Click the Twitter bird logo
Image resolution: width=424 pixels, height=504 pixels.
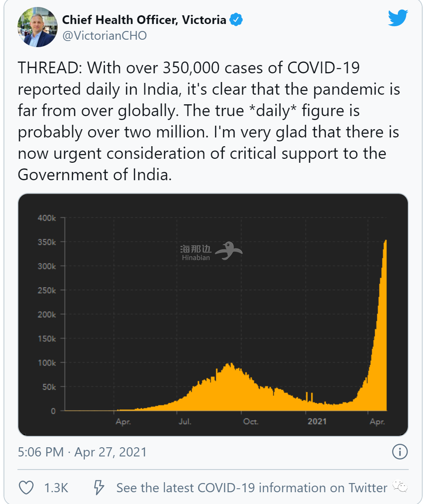[398, 18]
